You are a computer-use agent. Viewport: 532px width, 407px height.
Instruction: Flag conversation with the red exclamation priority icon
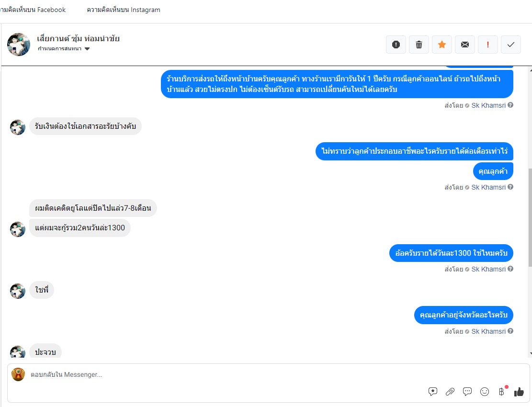tap(488, 45)
